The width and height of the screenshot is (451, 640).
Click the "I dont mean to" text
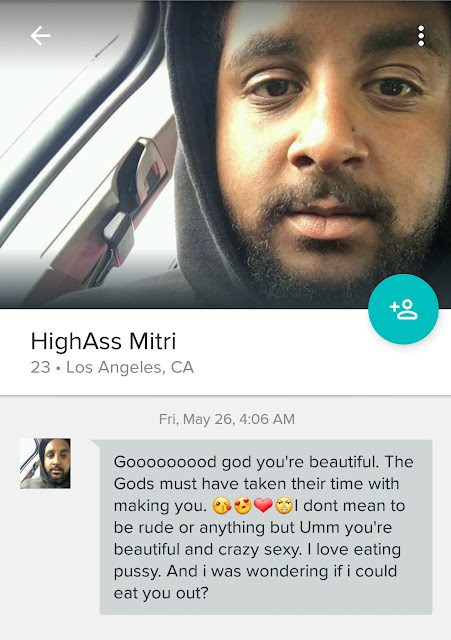[350, 506]
